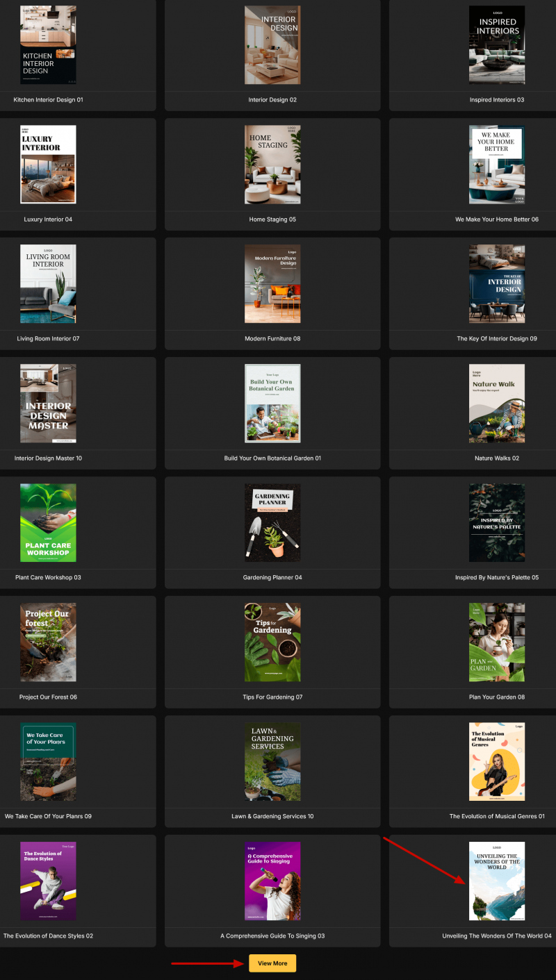
Task: Click 'We Take Care Of Your Planrs 09' caption
Action: (48, 817)
